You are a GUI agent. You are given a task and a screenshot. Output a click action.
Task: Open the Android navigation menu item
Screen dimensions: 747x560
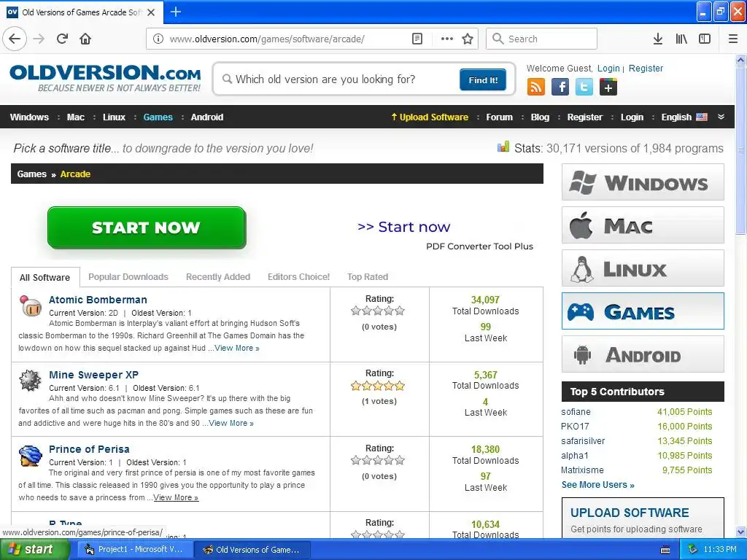(x=206, y=117)
